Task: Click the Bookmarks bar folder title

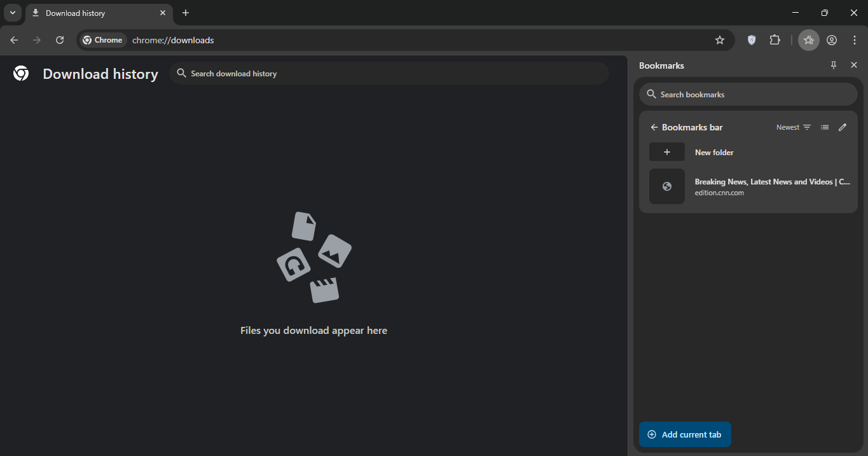Action: click(692, 127)
